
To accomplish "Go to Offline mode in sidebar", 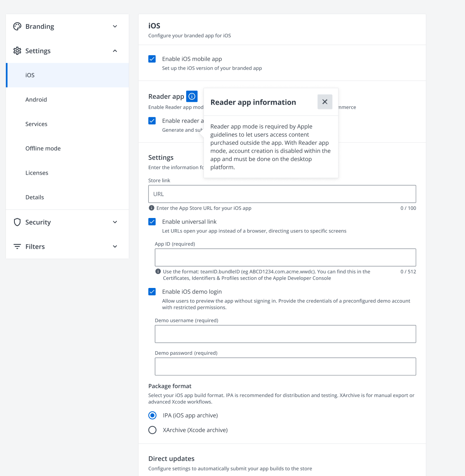I will [x=43, y=148].
